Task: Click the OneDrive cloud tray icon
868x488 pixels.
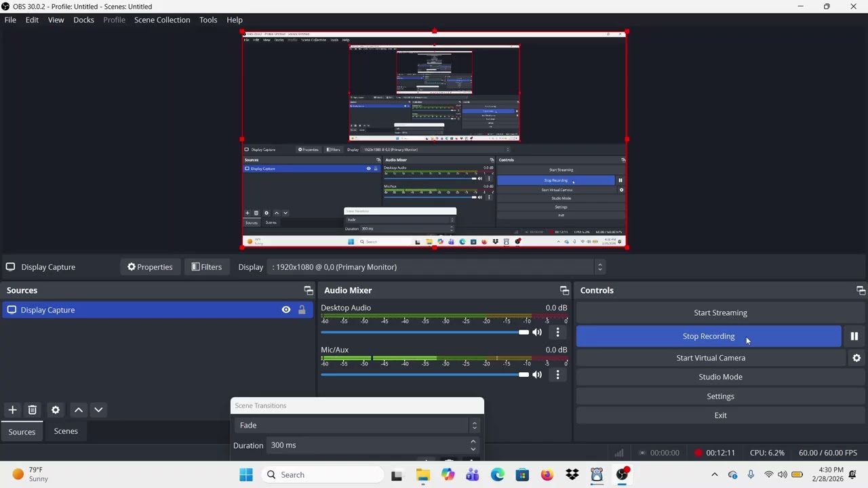Action: (732, 474)
